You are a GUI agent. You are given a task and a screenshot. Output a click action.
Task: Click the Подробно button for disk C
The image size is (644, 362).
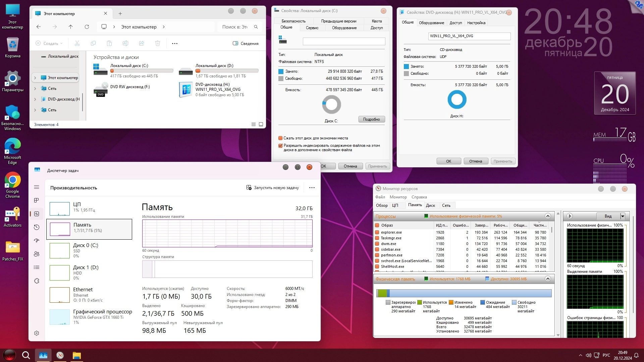pos(371,119)
